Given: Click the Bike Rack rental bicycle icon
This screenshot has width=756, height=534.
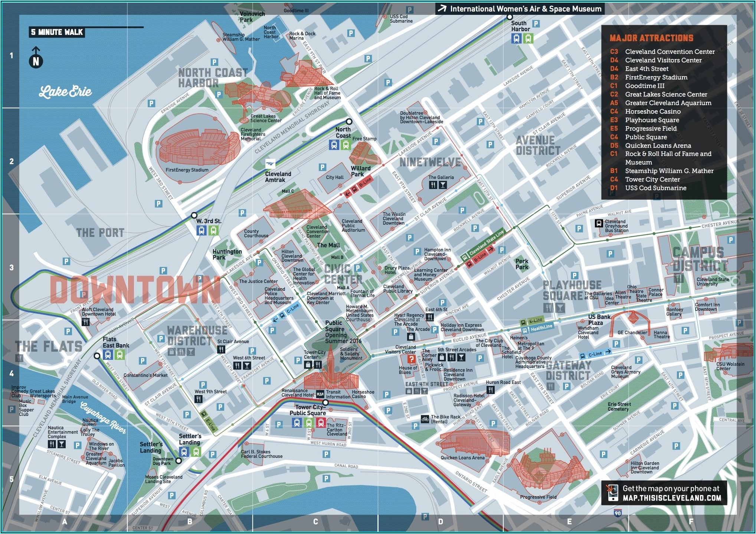Looking at the screenshot, I should pos(425,419).
